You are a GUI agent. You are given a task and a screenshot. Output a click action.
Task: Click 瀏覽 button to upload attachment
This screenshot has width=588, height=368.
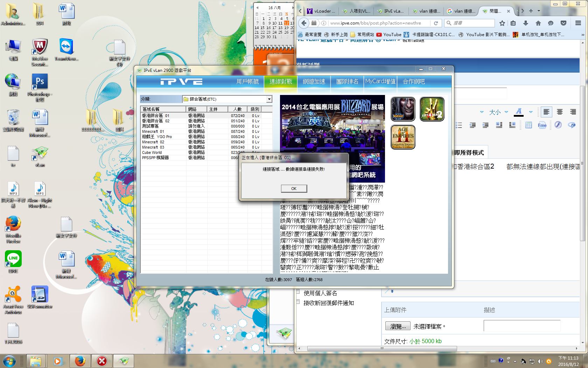tap(398, 326)
